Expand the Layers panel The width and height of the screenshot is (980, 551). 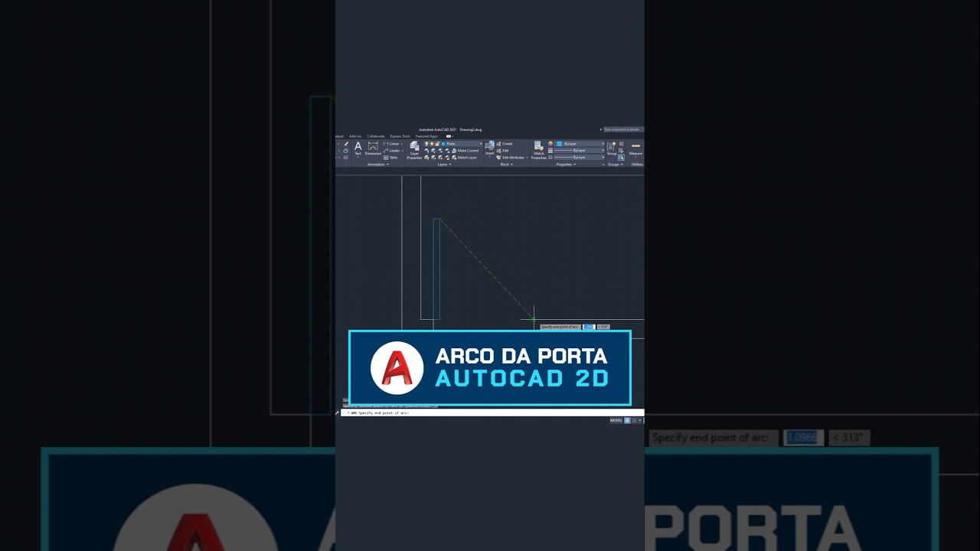click(444, 165)
